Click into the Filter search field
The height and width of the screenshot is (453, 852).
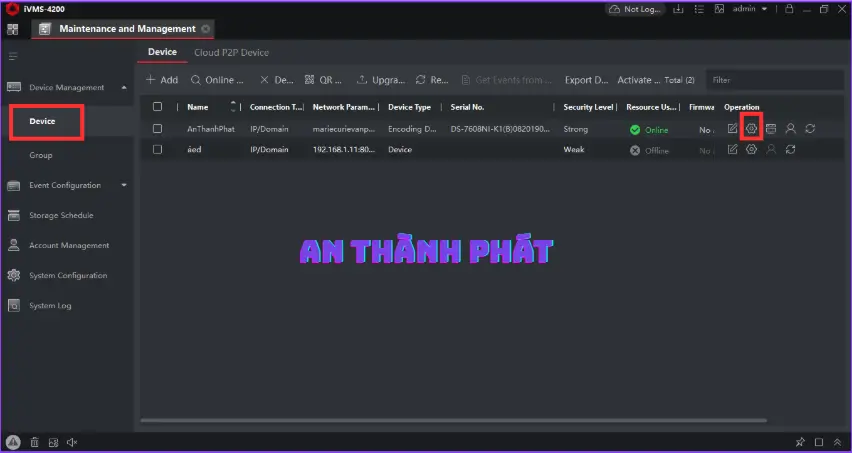770,80
